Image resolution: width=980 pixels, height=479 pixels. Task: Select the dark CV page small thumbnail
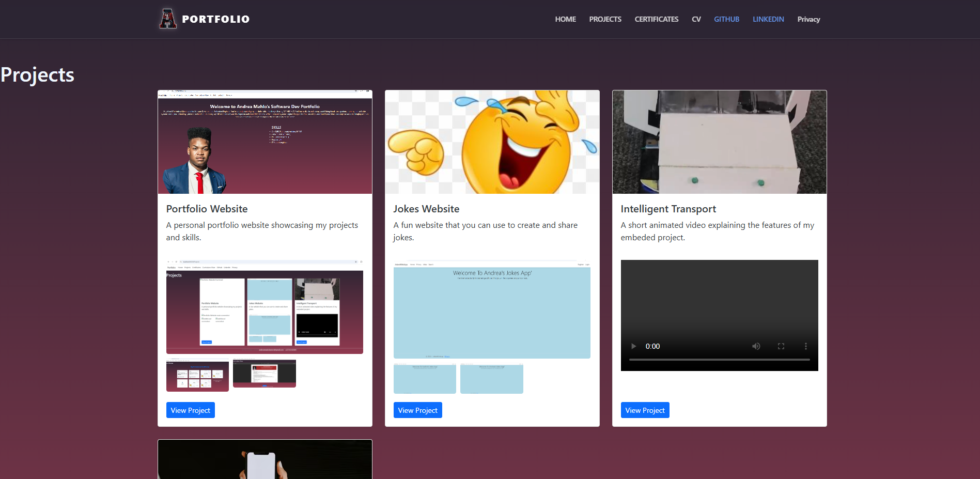pos(265,373)
